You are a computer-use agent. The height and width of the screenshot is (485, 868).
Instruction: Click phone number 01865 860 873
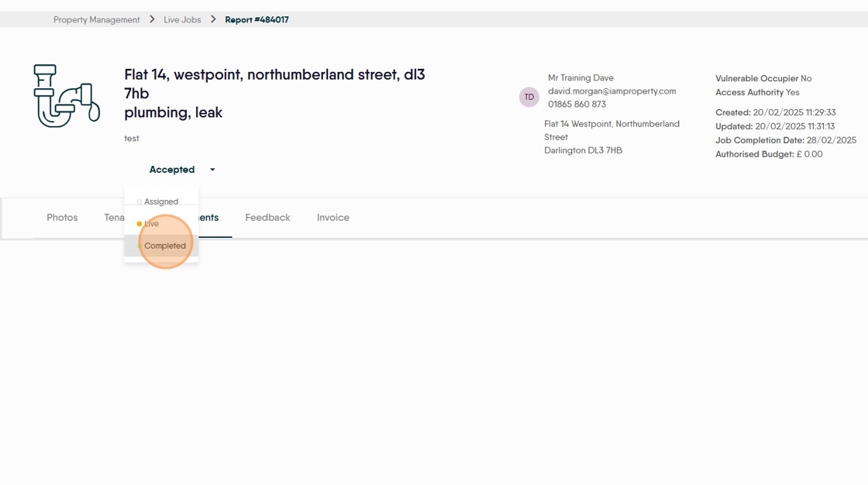[577, 104]
